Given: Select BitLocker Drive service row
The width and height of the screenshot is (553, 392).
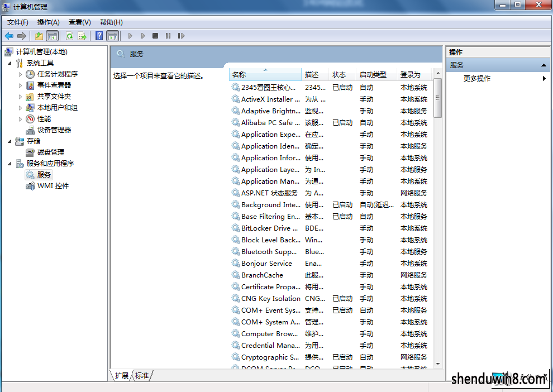Looking at the screenshot, I should pyautogui.click(x=331, y=228).
